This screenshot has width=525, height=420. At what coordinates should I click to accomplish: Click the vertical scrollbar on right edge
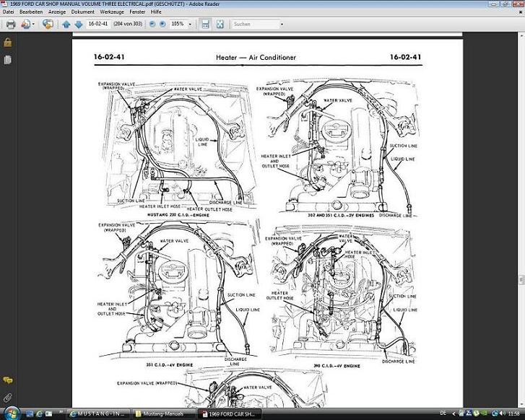point(521,219)
